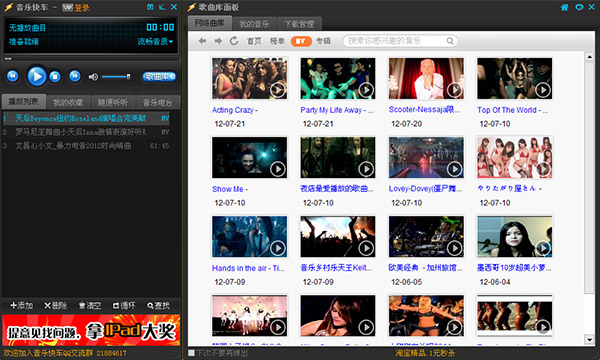Play the Scooter-Nessaja video thumbnail

(426, 78)
